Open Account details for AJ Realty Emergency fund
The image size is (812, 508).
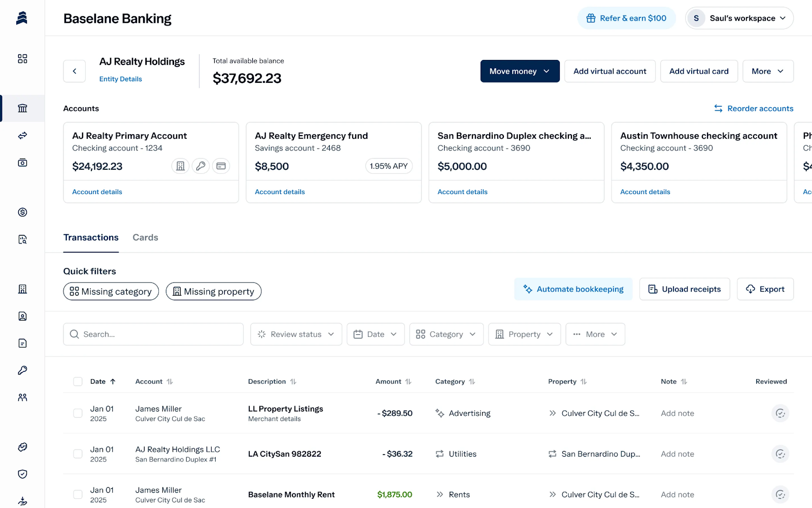tap(280, 192)
